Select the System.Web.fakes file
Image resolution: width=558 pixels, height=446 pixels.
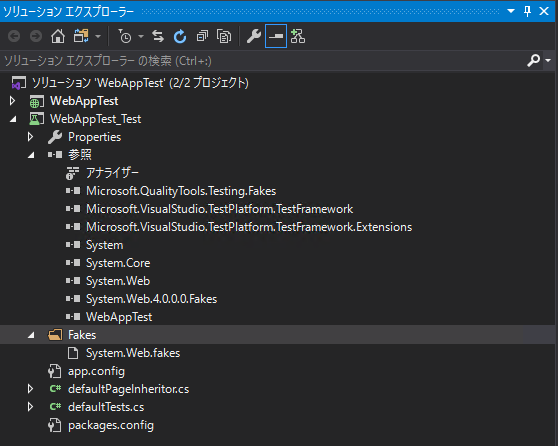[133, 353]
